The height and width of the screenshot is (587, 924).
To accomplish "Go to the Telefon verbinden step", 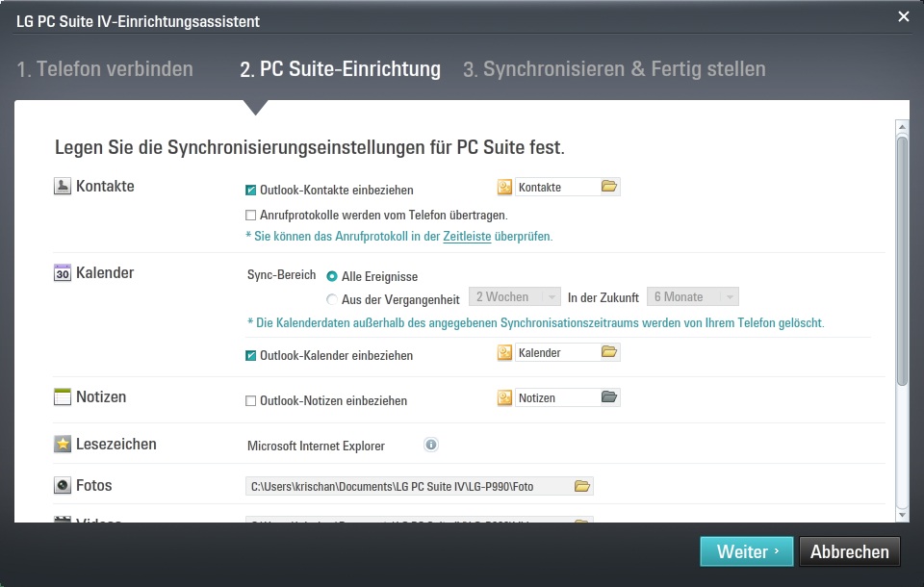I will pyautogui.click(x=105, y=69).
